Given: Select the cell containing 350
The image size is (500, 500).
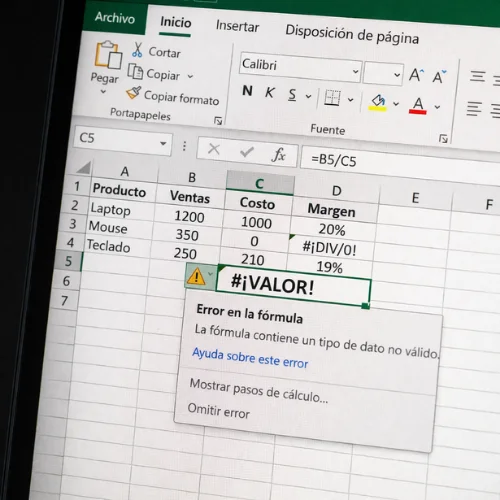Looking at the screenshot, I should 187,235.
